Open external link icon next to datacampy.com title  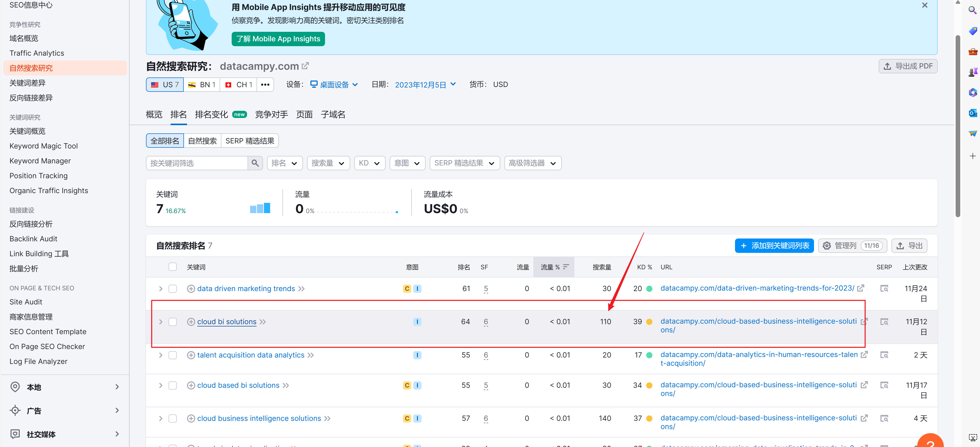[x=305, y=66]
